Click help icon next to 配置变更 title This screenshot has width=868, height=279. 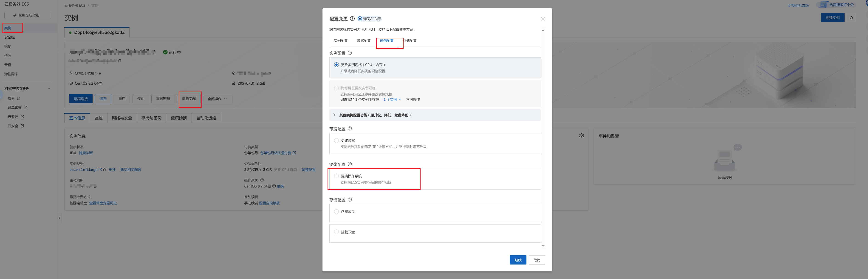352,19
